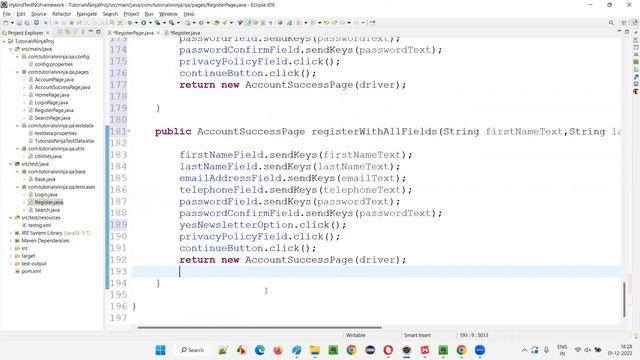Maximize the Project Explorer view
Viewport: 640px width, 360px height.
pyautogui.click(x=98, y=32)
